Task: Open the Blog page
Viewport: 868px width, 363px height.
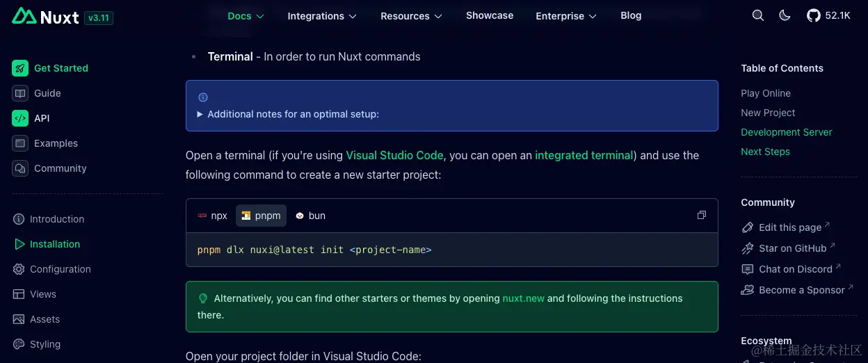Action: 631,15
